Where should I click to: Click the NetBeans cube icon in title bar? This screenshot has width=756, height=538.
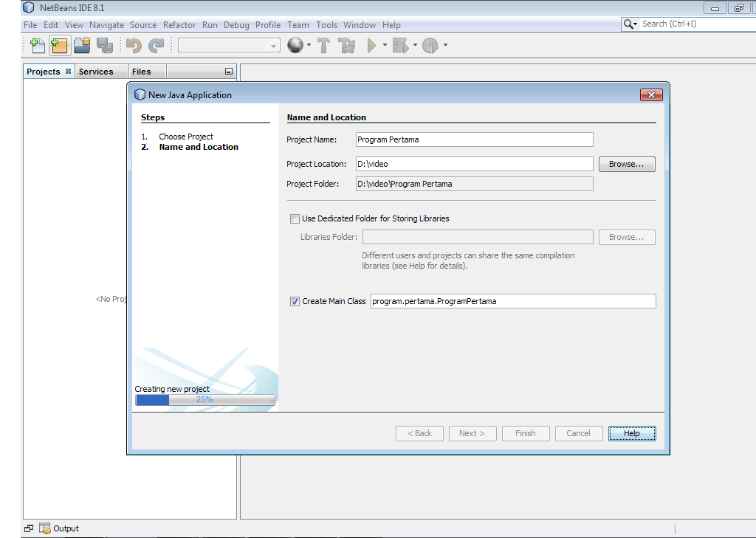tap(29, 7)
